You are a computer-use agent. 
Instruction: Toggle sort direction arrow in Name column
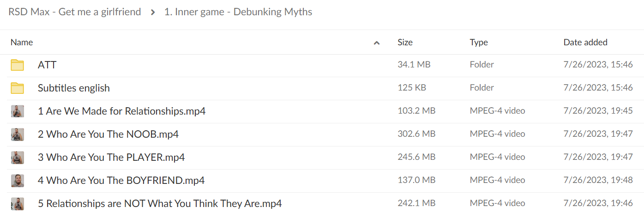tap(377, 43)
